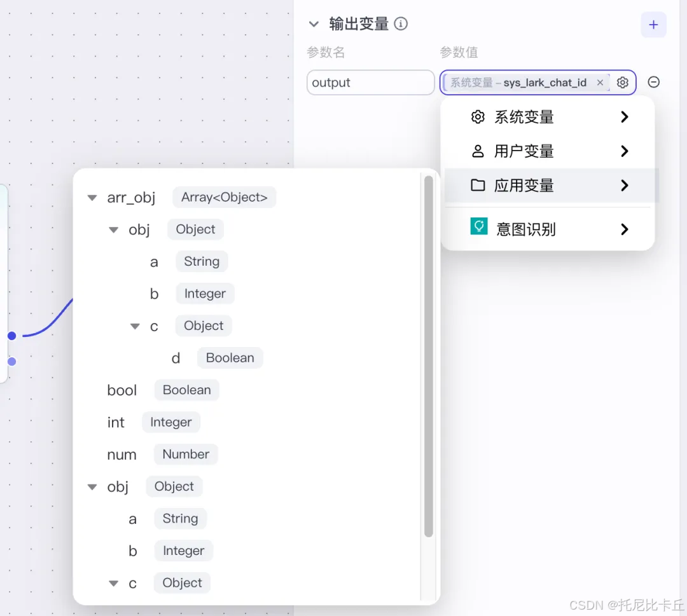Select b Integer under top-level obj
Viewport: 687px width, 616px height.
coord(170,551)
